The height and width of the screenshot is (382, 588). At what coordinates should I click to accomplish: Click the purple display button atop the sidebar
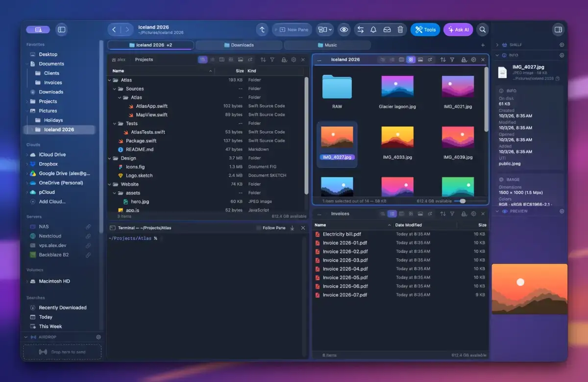click(x=38, y=29)
